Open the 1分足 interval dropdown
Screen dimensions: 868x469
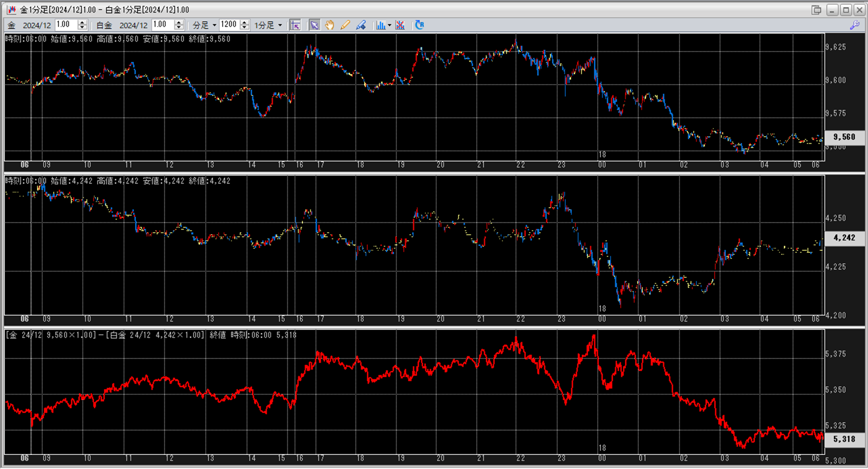pyautogui.click(x=280, y=25)
